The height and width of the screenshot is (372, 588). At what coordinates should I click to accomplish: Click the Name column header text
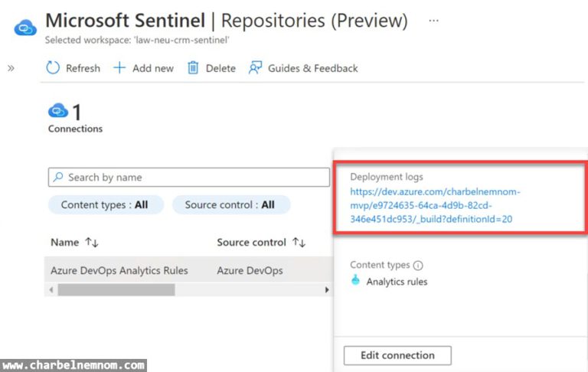(65, 242)
